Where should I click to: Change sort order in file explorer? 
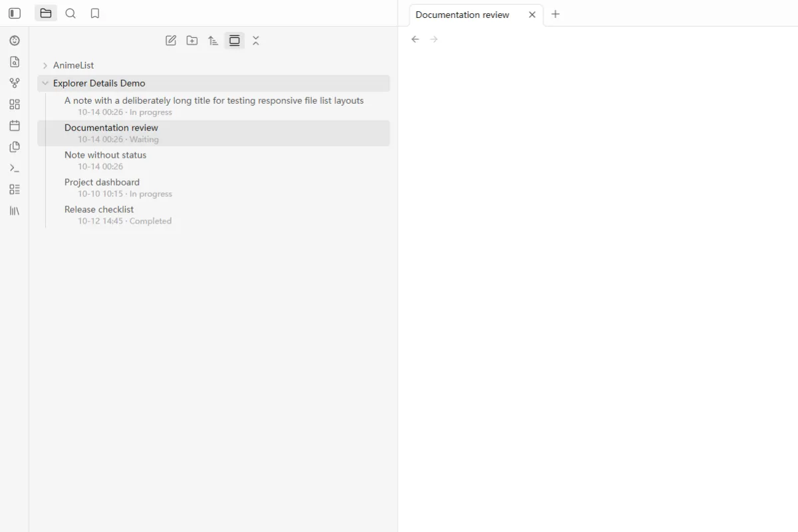click(213, 41)
